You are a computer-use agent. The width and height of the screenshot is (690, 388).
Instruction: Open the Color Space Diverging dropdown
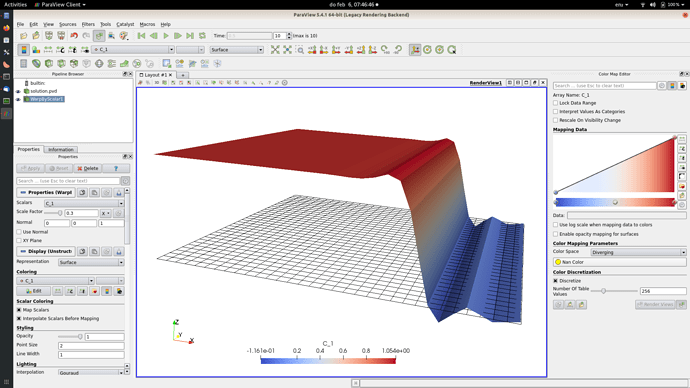[638, 253]
